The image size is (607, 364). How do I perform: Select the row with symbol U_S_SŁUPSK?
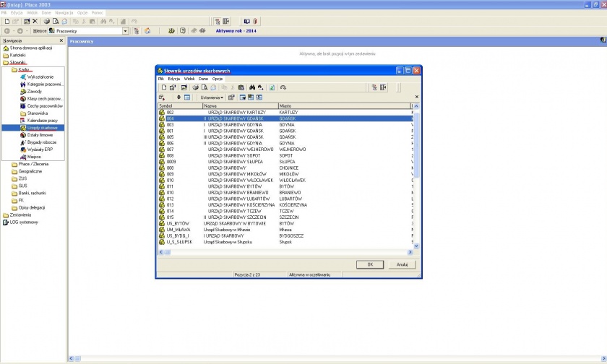pos(285,242)
